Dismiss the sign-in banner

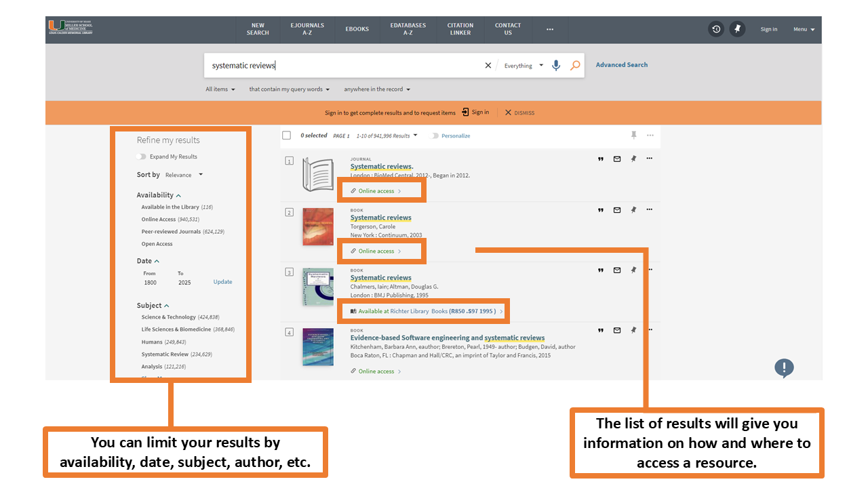pos(519,113)
